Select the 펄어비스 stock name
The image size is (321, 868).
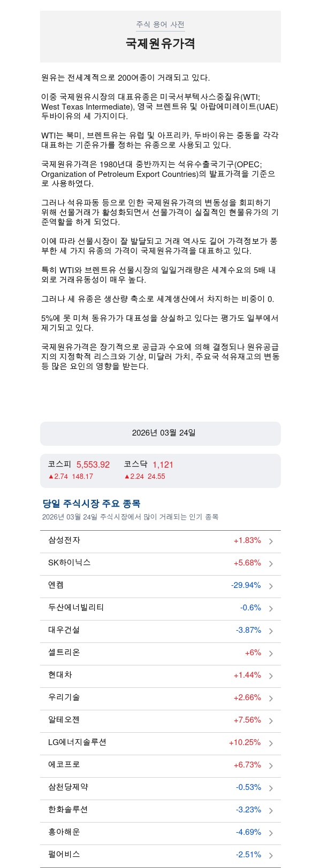[x=64, y=854]
